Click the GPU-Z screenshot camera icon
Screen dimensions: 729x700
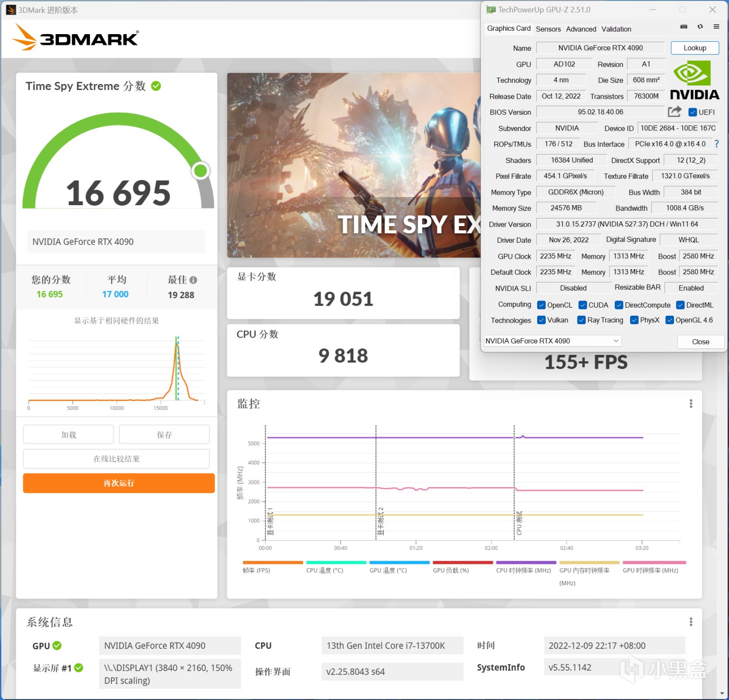coord(684,27)
